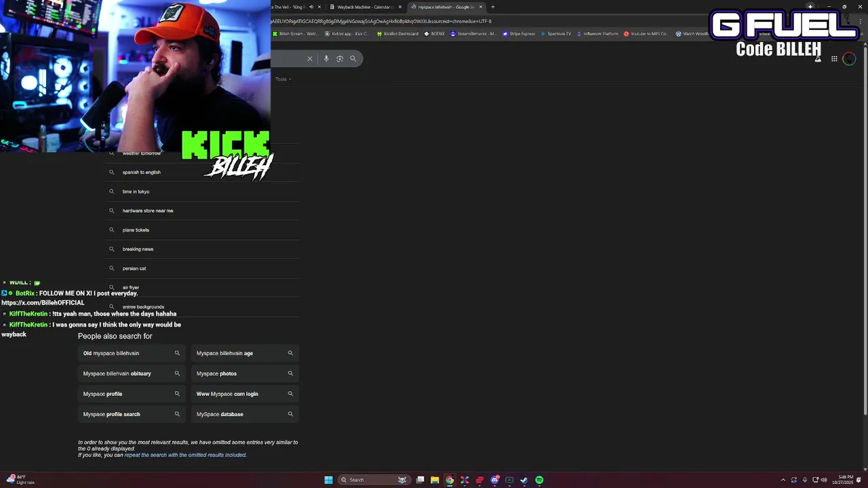Select 'persian cat' suggestion

click(203, 268)
